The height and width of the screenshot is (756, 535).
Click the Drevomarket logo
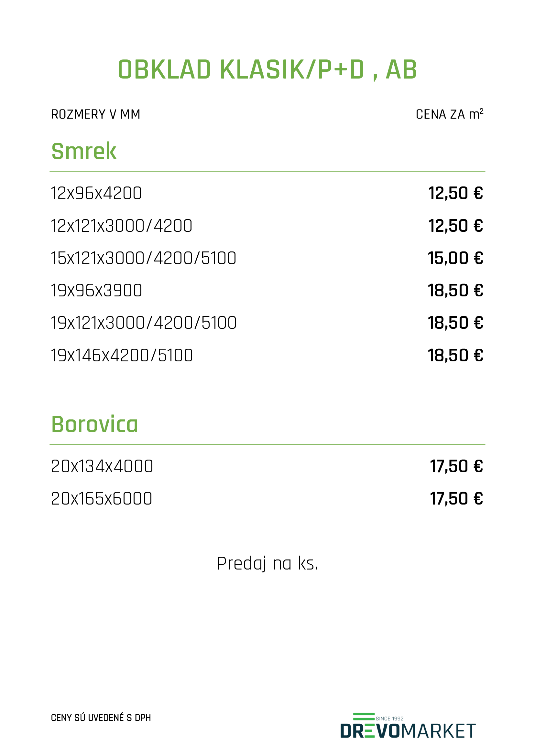(408, 725)
